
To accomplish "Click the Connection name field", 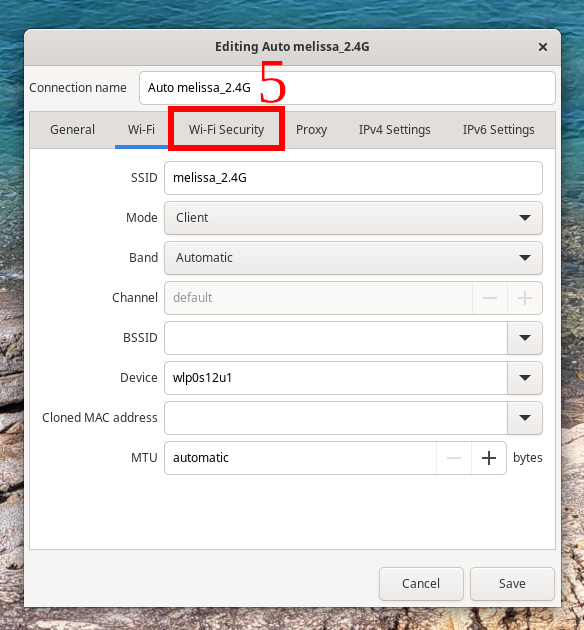I will coord(347,88).
